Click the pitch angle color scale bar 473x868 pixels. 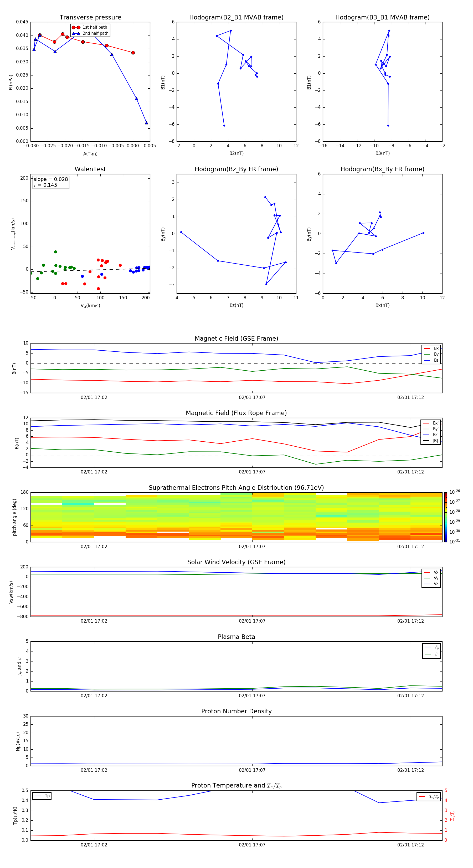click(x=446, y=517)
